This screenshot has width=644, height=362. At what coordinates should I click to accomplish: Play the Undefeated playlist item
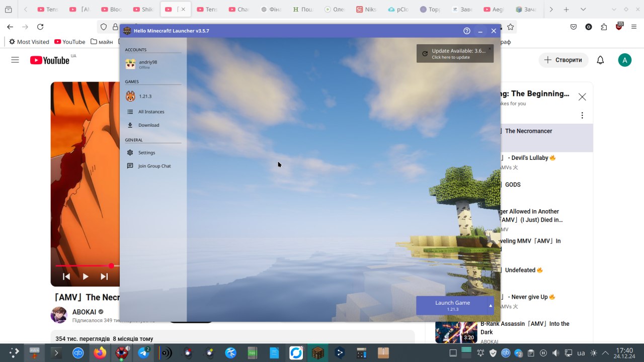click(x=523, y=270)
